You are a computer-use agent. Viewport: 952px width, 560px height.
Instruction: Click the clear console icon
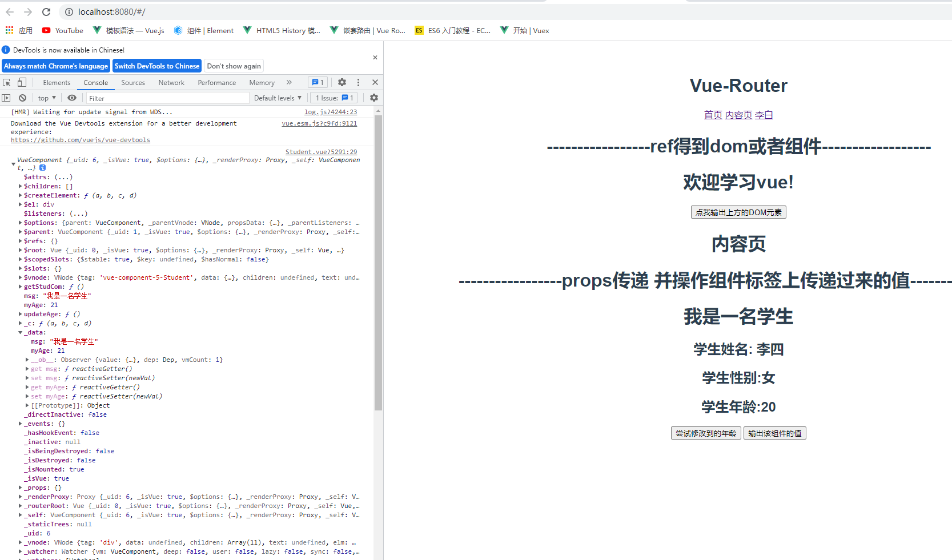(22, 98)
